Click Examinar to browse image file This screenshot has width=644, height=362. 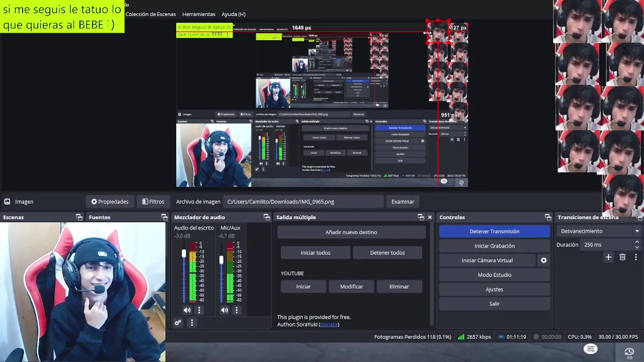coord(403,202)
